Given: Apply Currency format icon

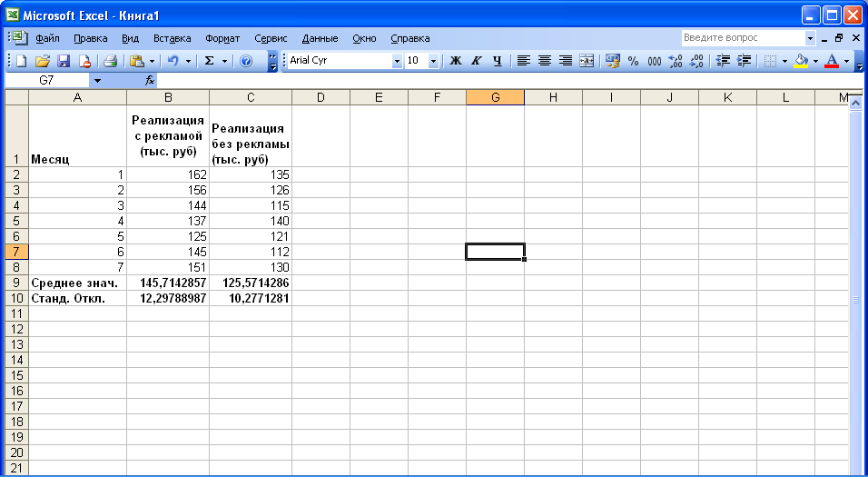Looking at the screenshot, I should click(613, 61).
